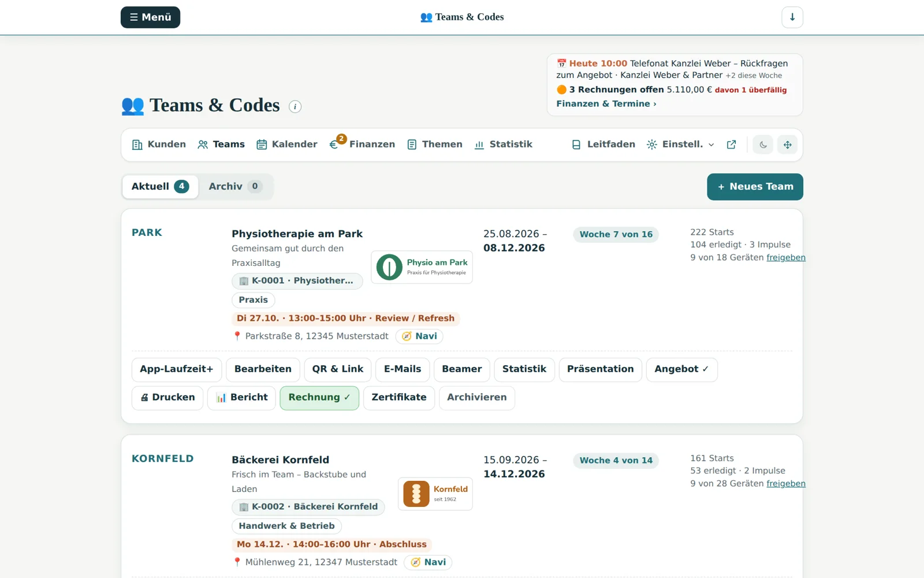Open E-Mails for PARK team
This screenshot has width=924, height=578.
pyautogui.click(x=403, y=369)
